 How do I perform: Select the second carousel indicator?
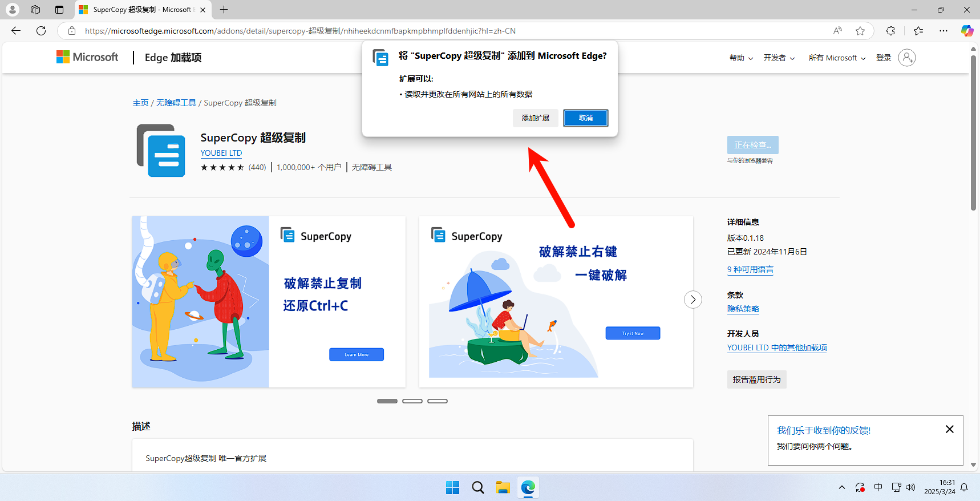coord(412,401)
